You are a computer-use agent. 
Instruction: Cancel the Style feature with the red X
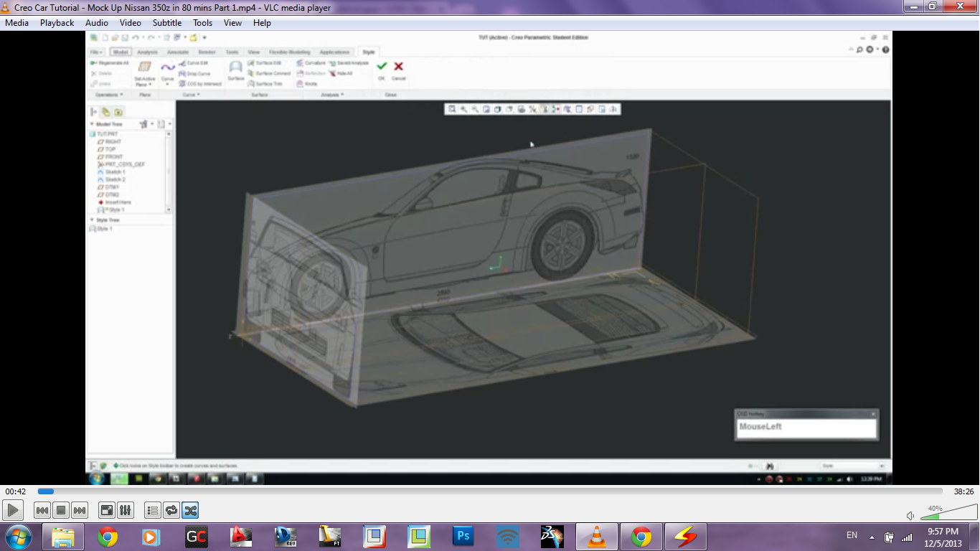(x=399, y=67)
